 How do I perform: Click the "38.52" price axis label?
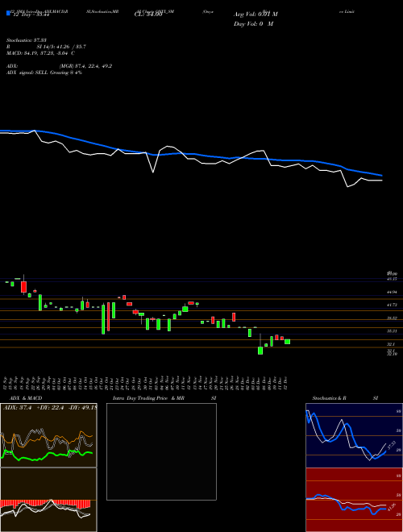coord(392,318)
